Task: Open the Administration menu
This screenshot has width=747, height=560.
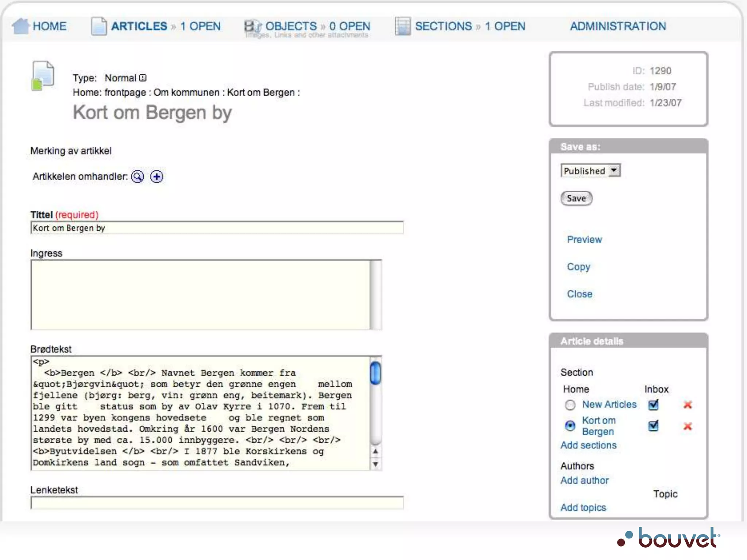Action: click(618, 26)
